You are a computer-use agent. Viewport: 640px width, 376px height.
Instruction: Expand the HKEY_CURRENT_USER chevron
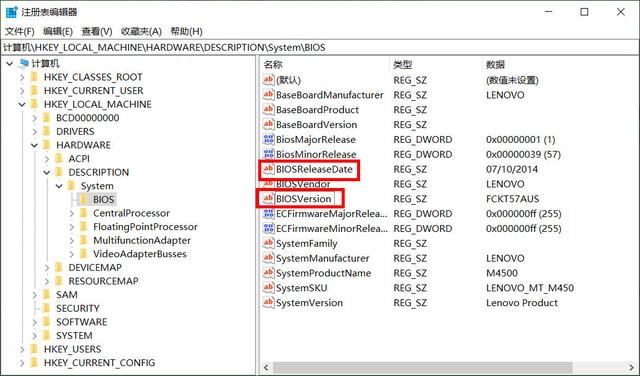tap(22, 91)
